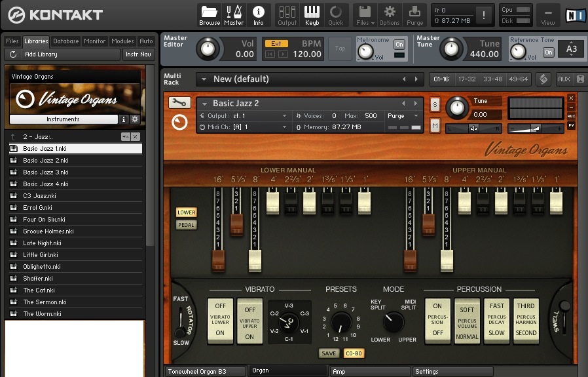Click the SAVE preset button
588x377 pixels.
tap(329, 353)
